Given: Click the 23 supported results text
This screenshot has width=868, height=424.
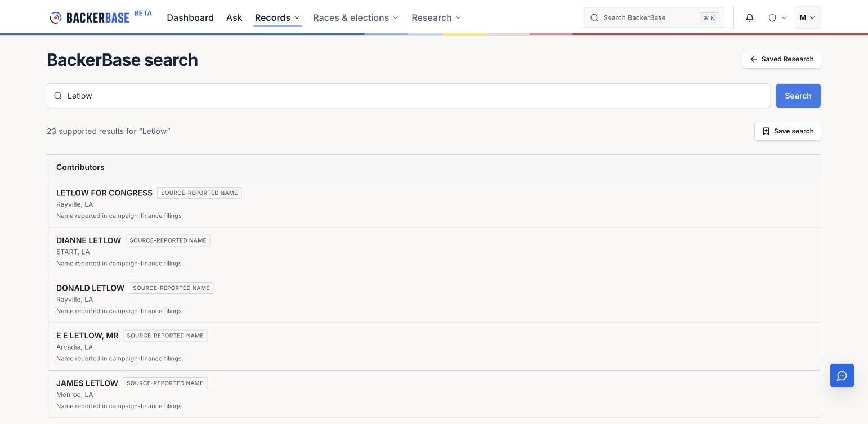Looking at the screenshot, I should (x=109, y=131).
